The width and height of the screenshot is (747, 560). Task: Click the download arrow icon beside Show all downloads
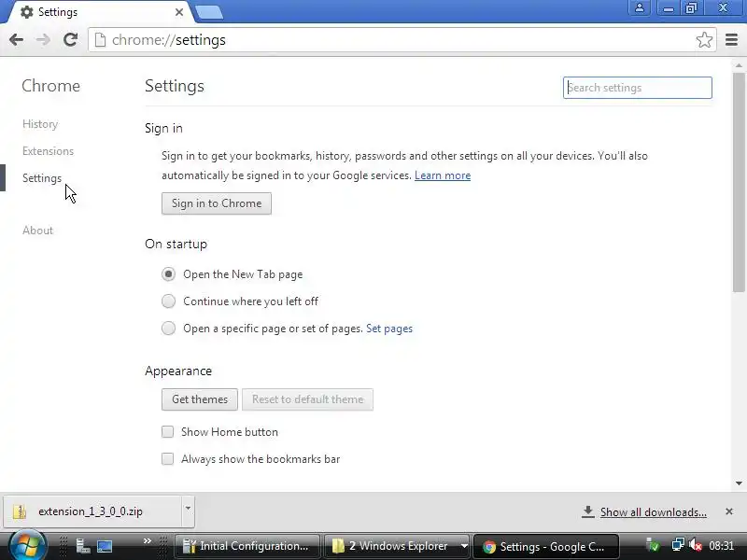click(588, 511)
